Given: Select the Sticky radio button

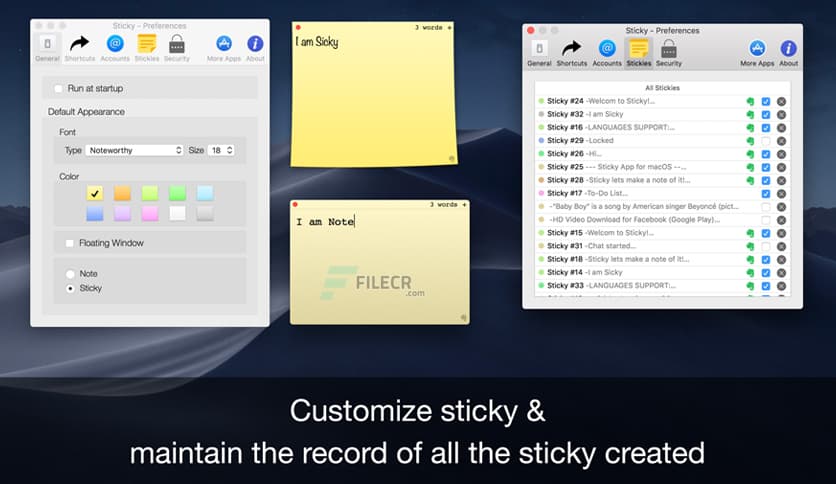Looking at the screenshot, I should [70, 288].
